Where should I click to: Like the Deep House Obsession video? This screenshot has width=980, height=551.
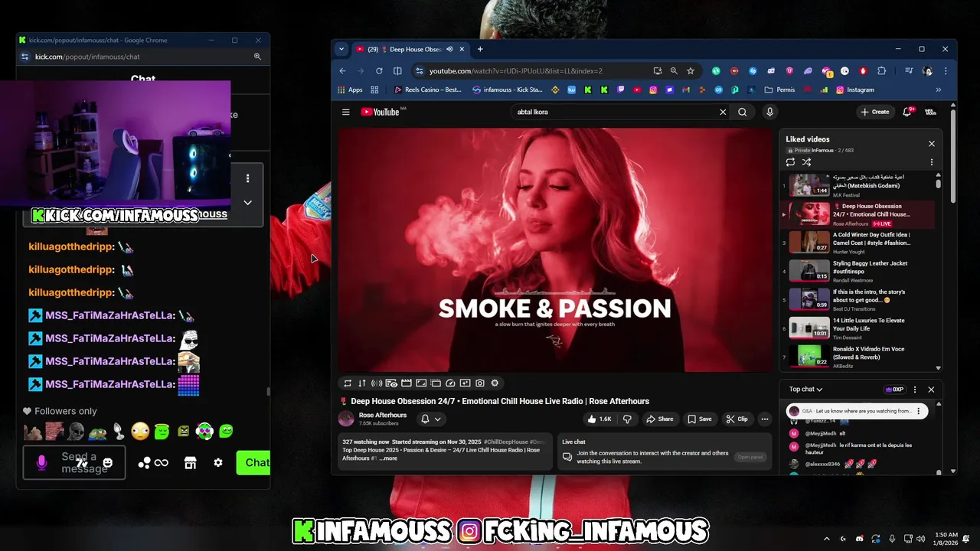(x=599, y=419)
